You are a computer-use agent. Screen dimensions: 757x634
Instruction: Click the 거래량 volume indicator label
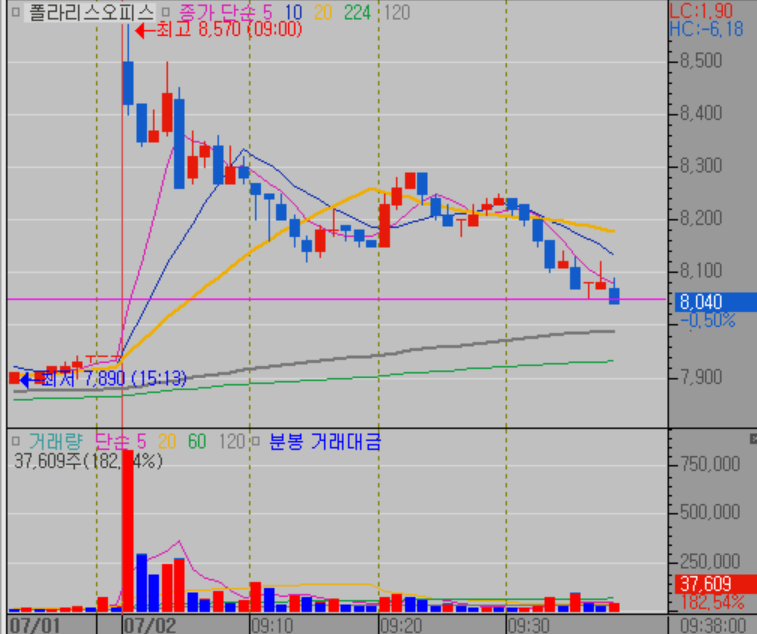(x=56, y=441)
